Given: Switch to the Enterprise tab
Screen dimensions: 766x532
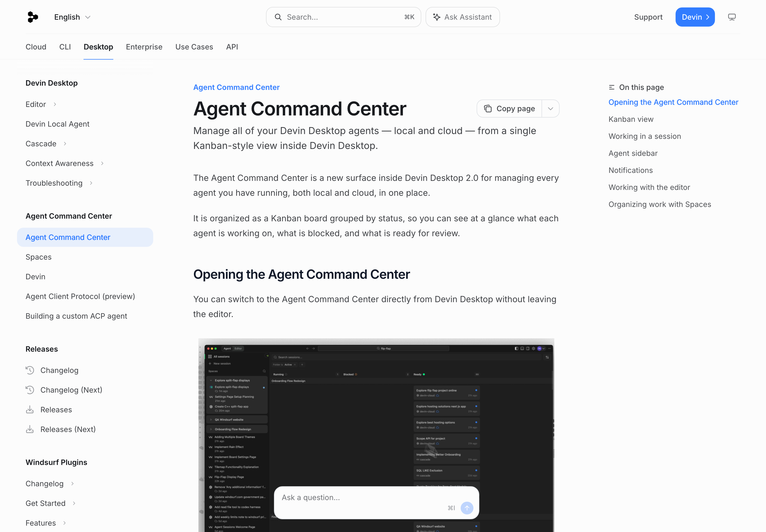Looking at the screenshot, I should pyautogui.click(x=144, y=47).
